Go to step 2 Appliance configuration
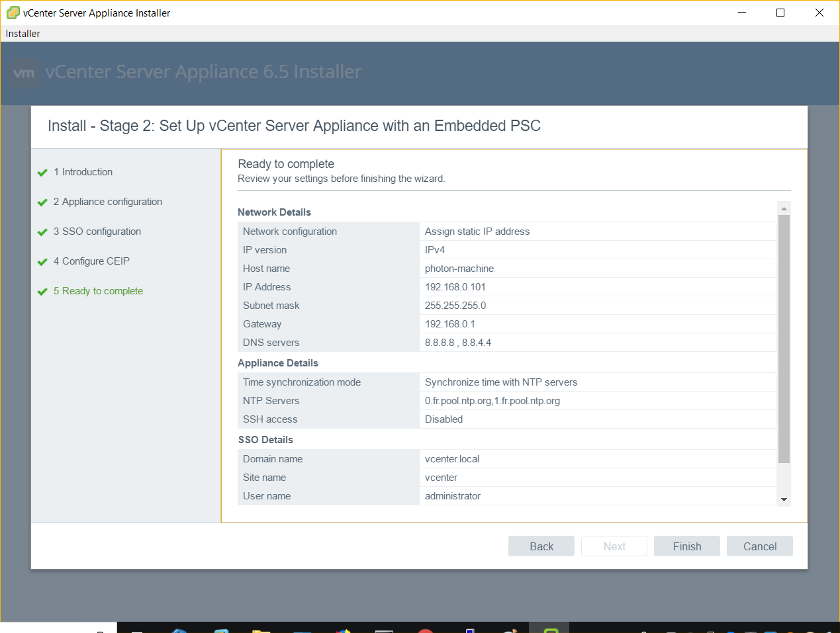 [x=108, y=202]
